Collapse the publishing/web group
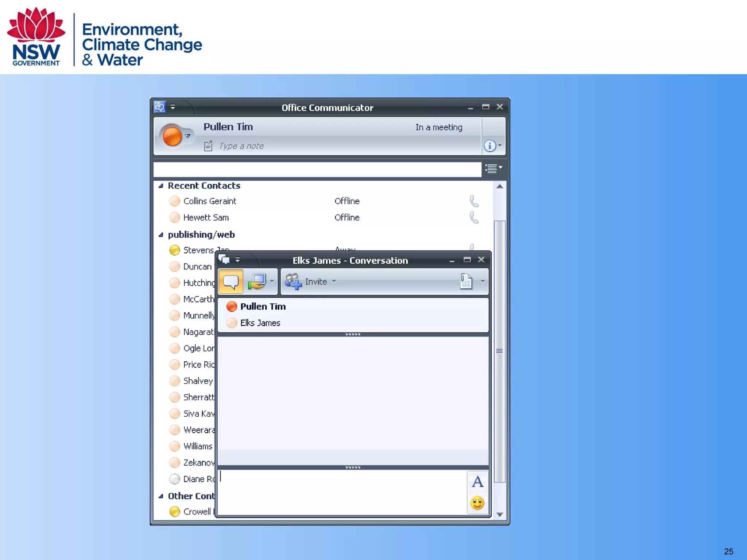The image size is (747, 560). pyautogui.click(x=161, y=235)
